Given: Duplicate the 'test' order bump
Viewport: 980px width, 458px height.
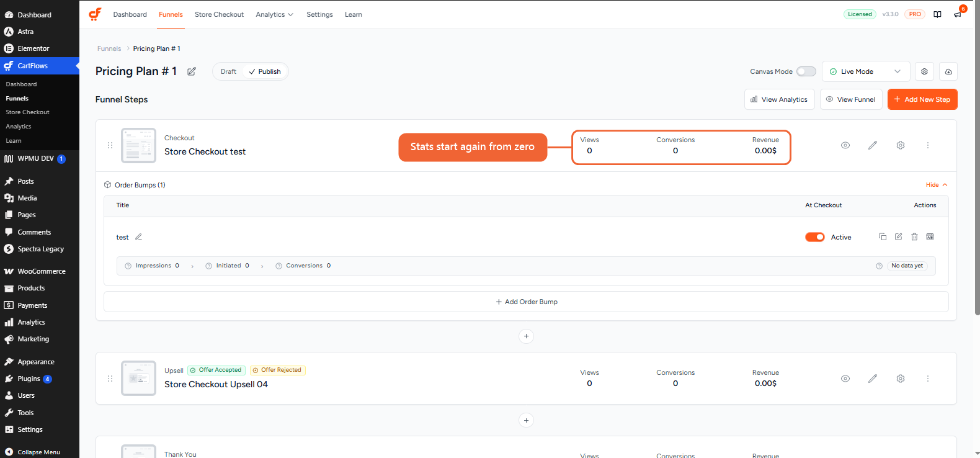Looking at the screenshot, I should [883, 236].
